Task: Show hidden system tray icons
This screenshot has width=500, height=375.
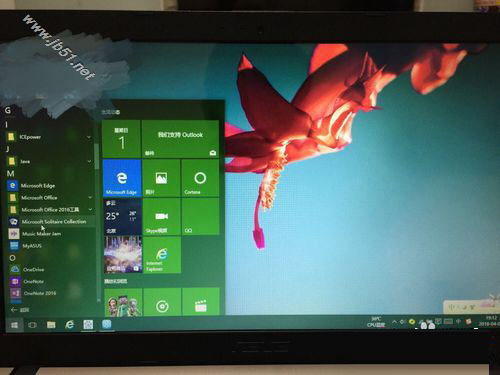Action: (x=395, y=322)
